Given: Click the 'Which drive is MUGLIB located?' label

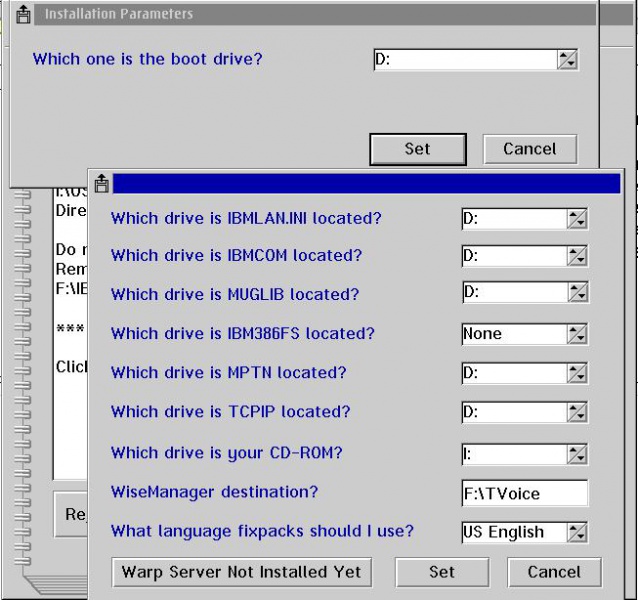Looking at the screenshot, I should [x=235, y=294].
